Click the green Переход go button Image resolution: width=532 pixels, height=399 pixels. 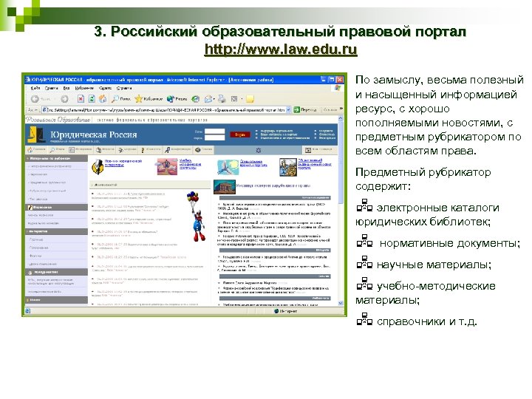tap(305, 109)
